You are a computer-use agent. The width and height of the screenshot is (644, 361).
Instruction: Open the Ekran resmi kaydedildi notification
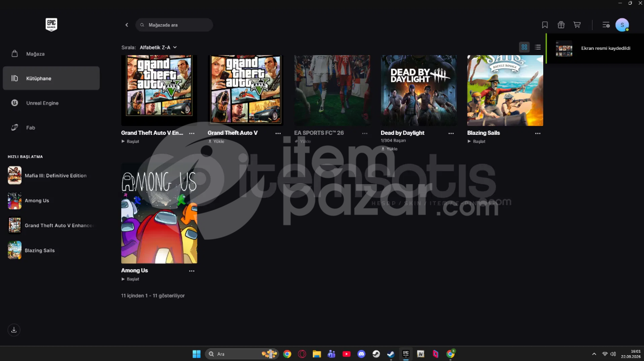pyautogui.click(x=595, y=48)
